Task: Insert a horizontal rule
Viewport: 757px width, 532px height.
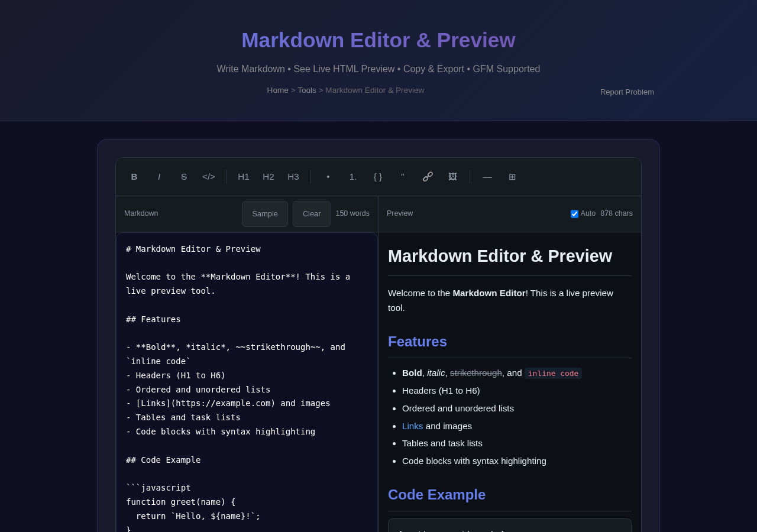Action: pyautogui.click(x=487, y=177)
